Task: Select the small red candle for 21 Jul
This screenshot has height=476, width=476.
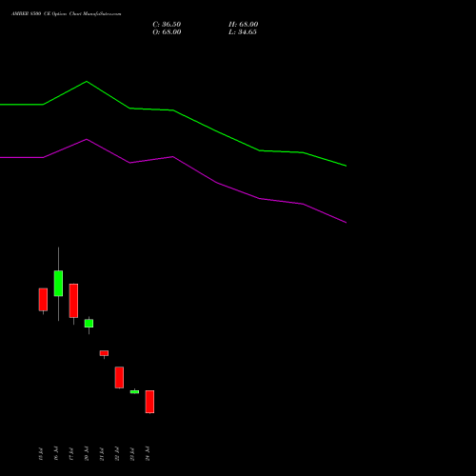Action: (x=104, y=353)
